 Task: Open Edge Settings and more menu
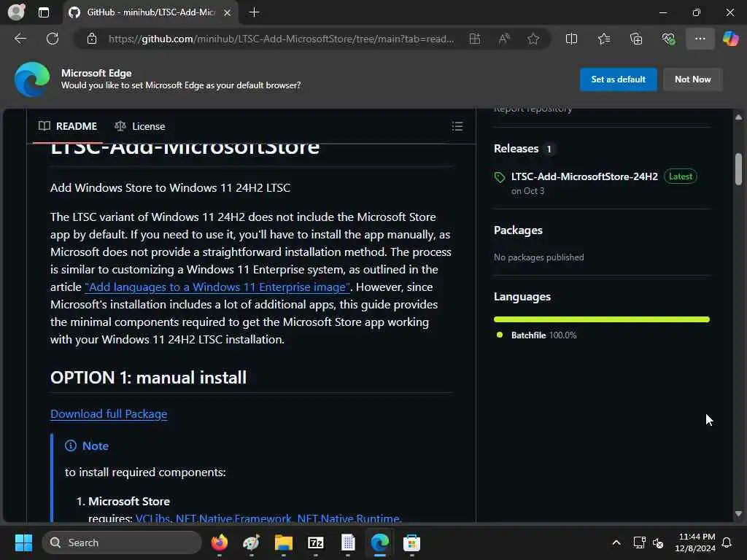pos(700,39)
